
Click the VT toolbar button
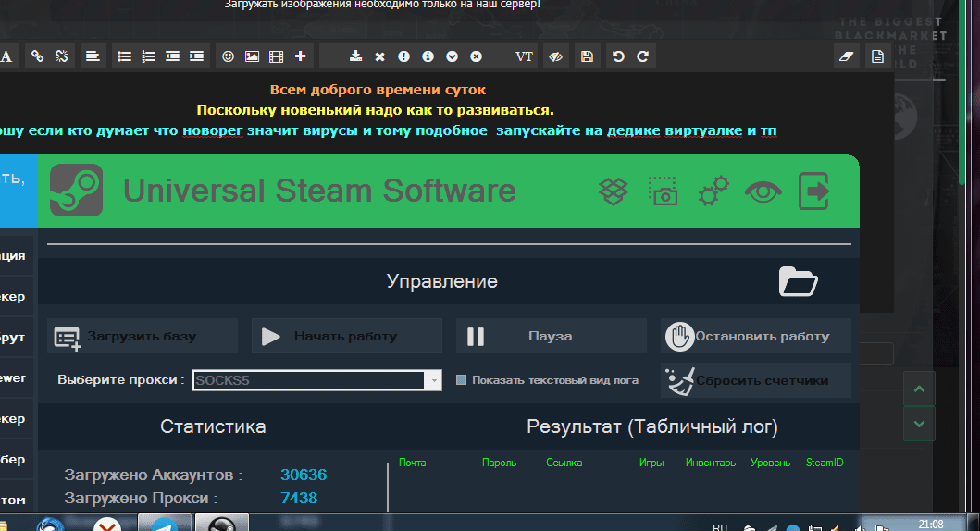524,56
